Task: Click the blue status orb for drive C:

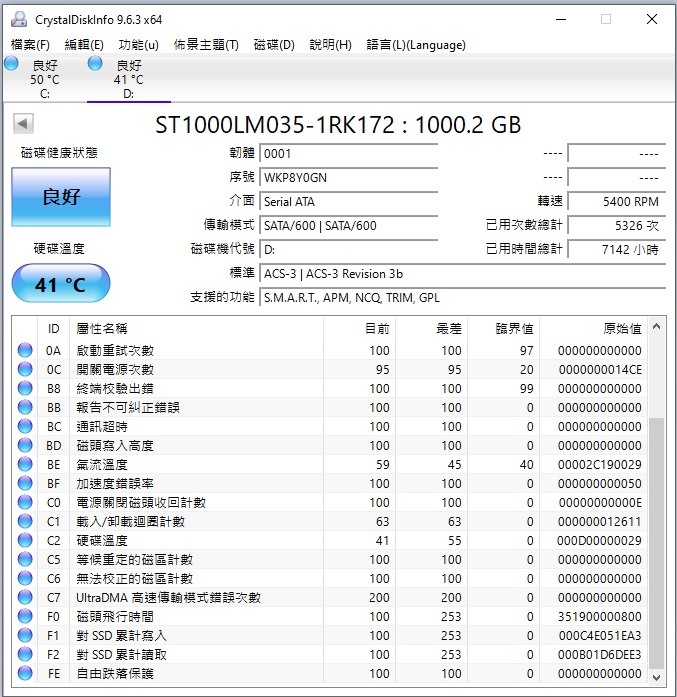Action: 11,64
